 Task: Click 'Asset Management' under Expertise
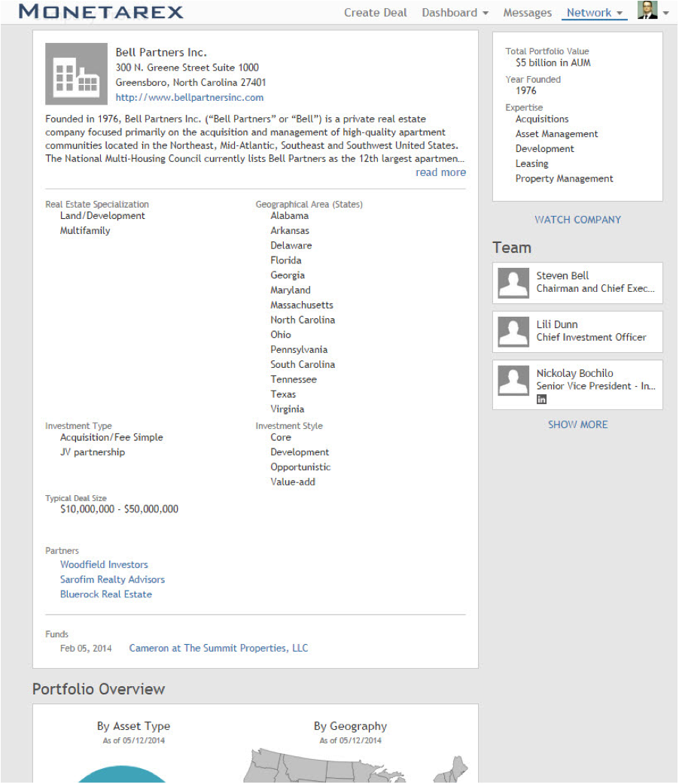click(x=556, y=134)
